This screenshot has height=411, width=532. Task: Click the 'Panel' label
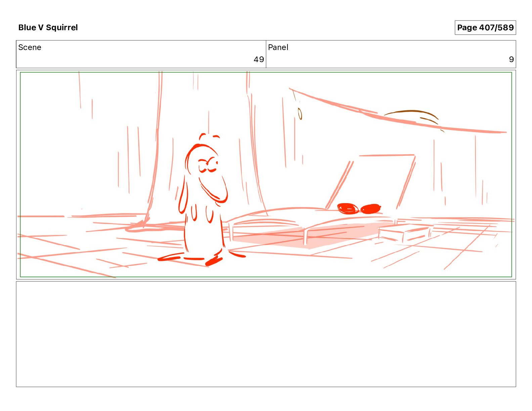[278, 47]
